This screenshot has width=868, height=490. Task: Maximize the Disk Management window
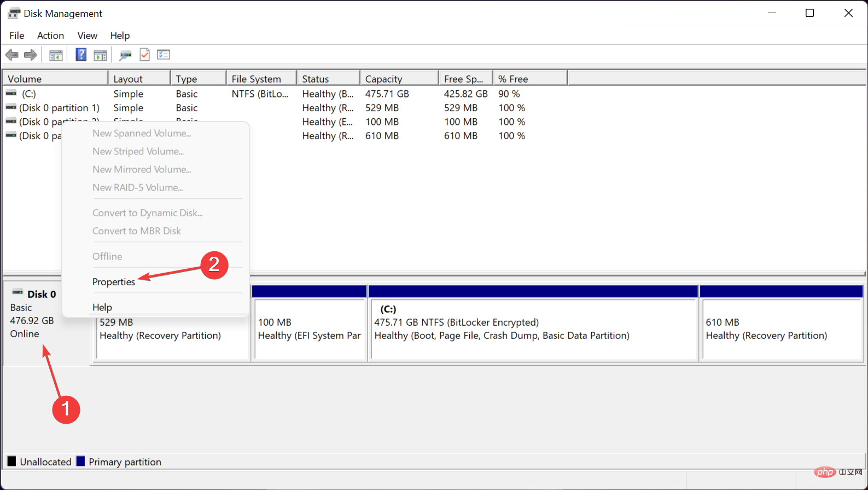810,13
